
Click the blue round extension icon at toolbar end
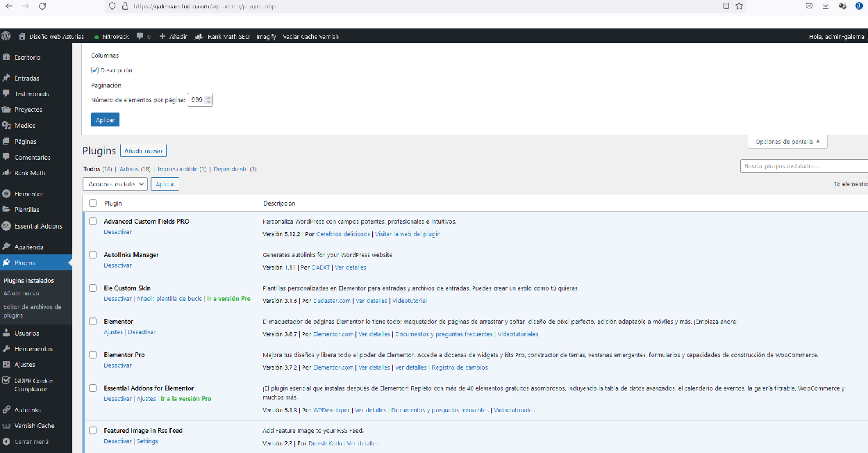[x=859, y=6]
